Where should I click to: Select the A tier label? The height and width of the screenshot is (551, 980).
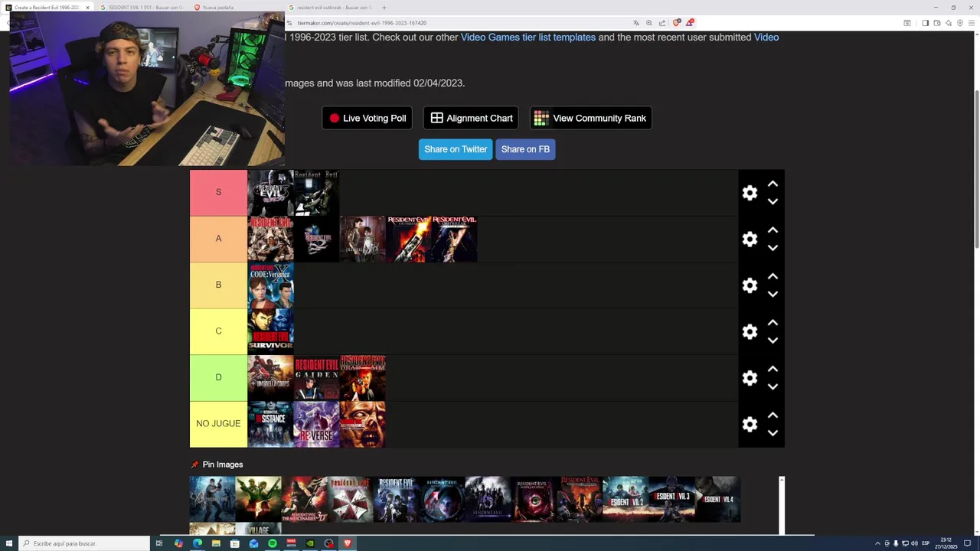pos(218,239)
